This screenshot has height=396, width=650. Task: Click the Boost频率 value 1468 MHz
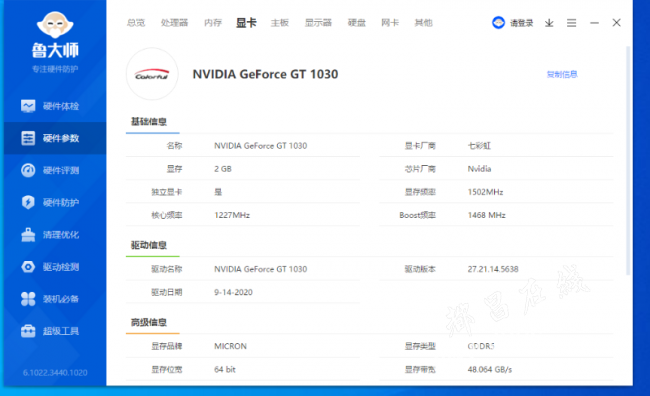pos(487,215)
